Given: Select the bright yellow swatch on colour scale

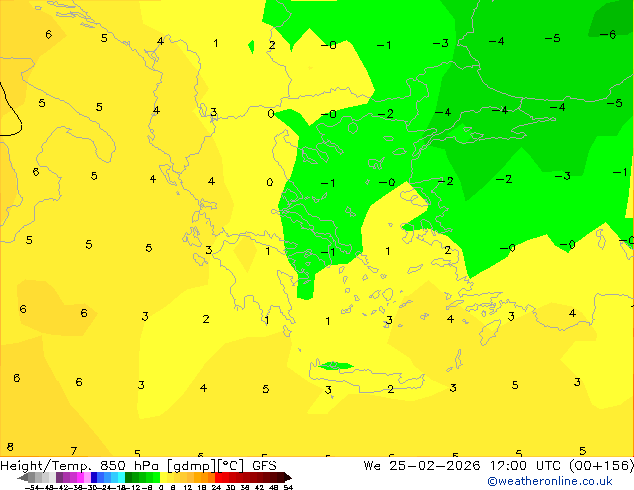Looking at the screenshot, I should (163, 477).
